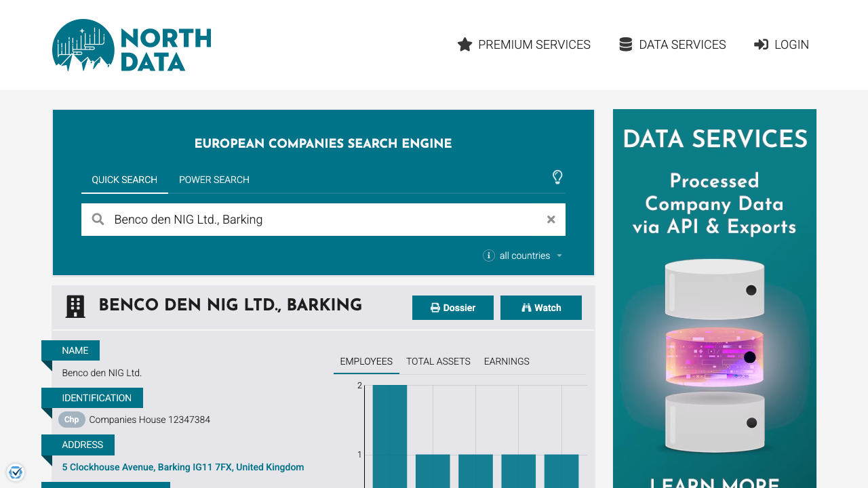Open the North Data logo
868x488 pixels.
click(x=131, y=45)
